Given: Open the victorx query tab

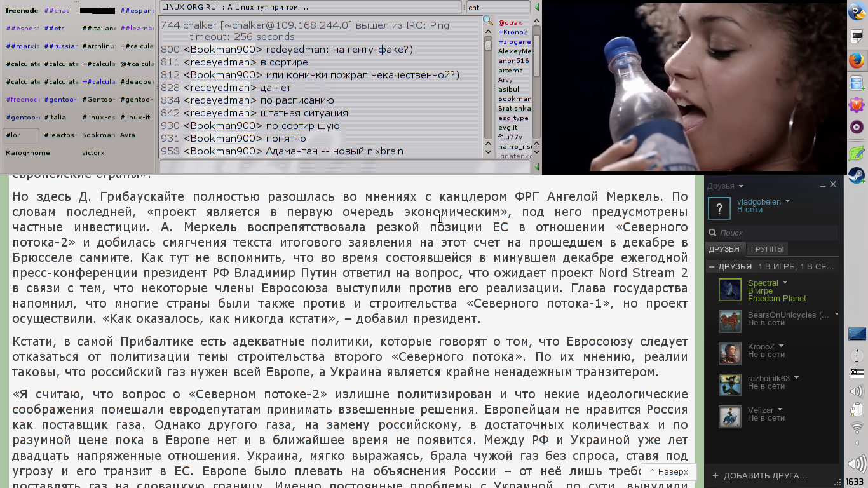Looking at the screenshot, I should tap(93, 153).
